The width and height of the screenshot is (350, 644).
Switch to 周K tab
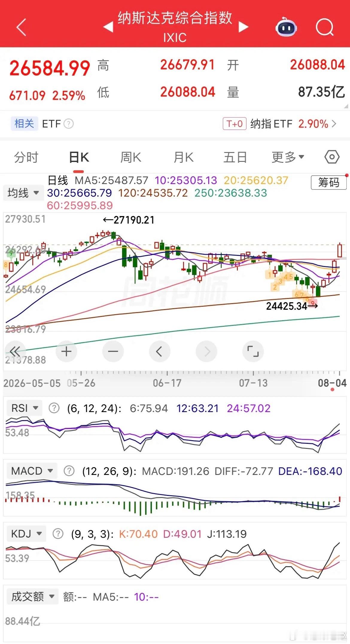click(x=131, y=157)
